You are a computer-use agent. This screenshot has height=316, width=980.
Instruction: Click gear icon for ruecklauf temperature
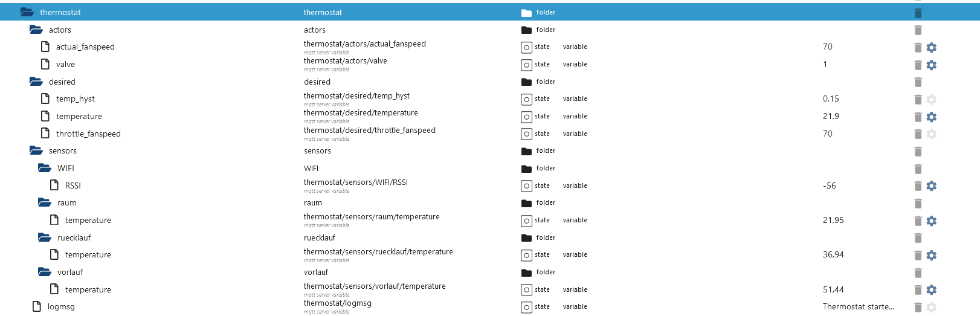click(931, 255)
